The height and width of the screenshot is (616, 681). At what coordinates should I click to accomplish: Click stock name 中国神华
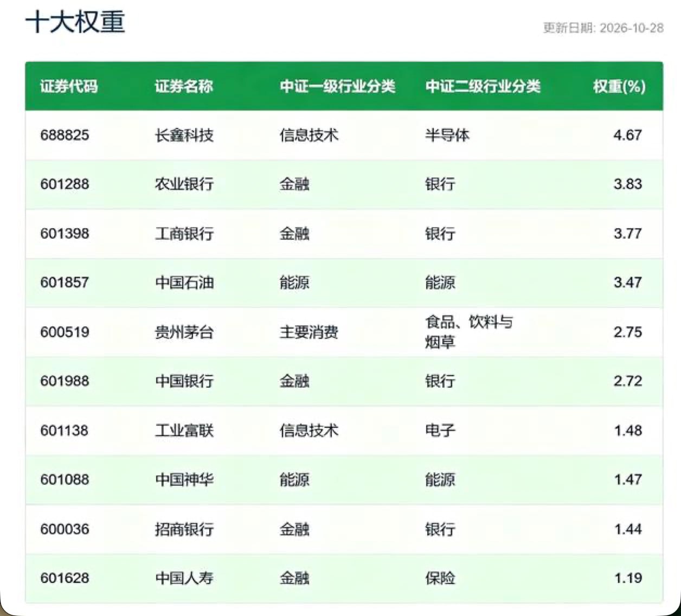(184, 480)
